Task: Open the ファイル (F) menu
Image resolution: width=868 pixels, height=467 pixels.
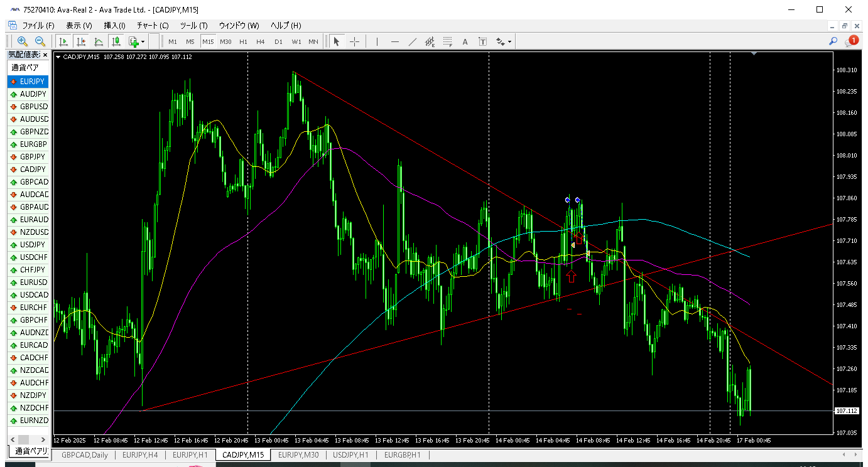Action: [38, 26]
